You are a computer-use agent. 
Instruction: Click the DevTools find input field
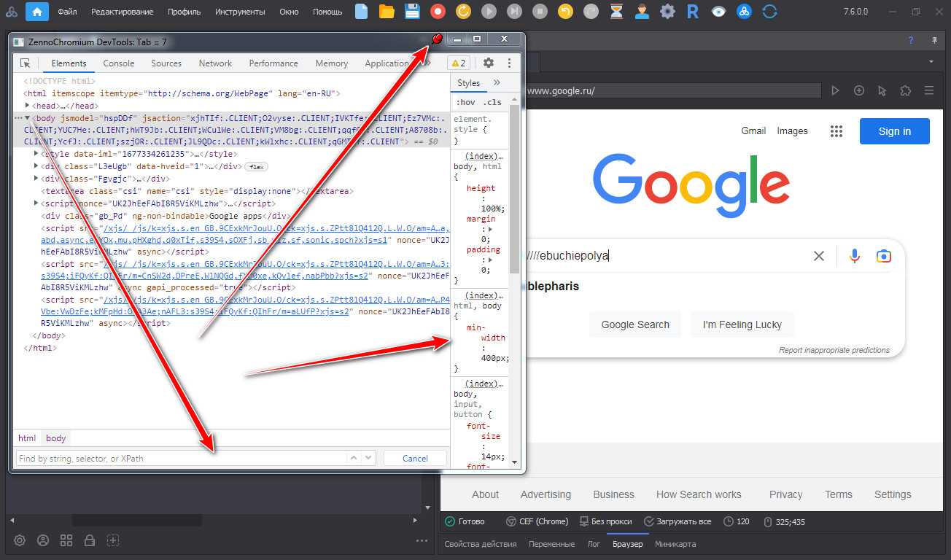coord(181,459)
